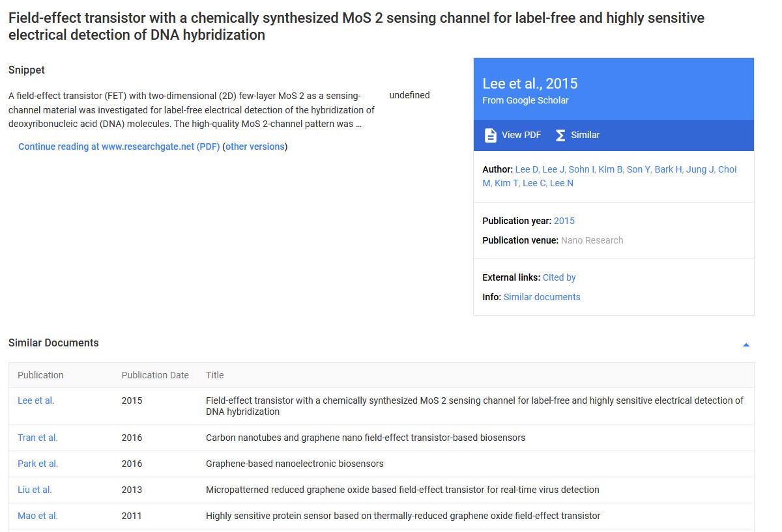
Task: Click the View PDF document icon
Action: coord(490,135)
